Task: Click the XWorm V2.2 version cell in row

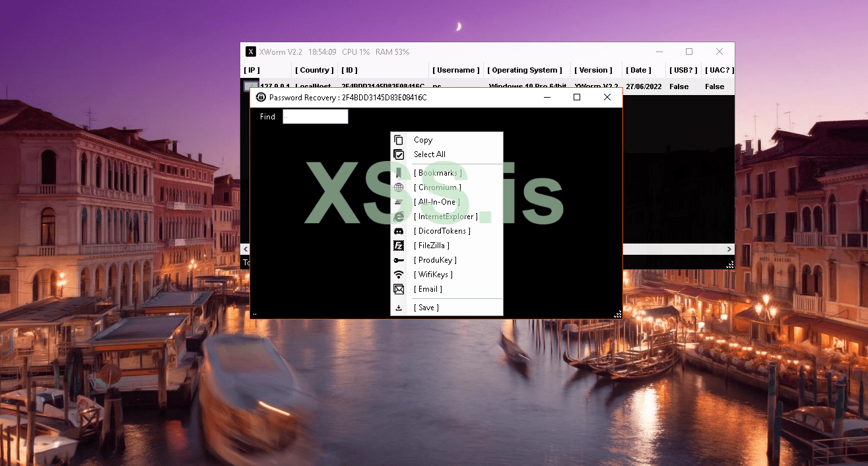Action: pos(596,86)
